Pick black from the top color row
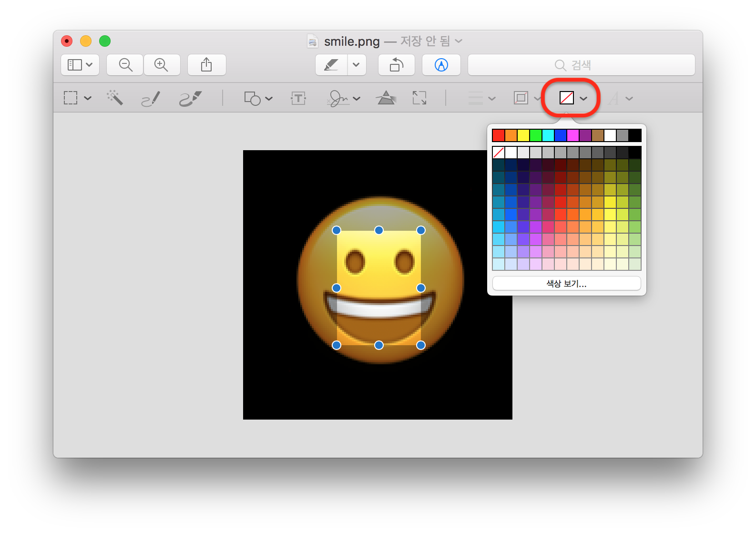The width and height of the screenshot is (756, 534). [x=635, y=135]
